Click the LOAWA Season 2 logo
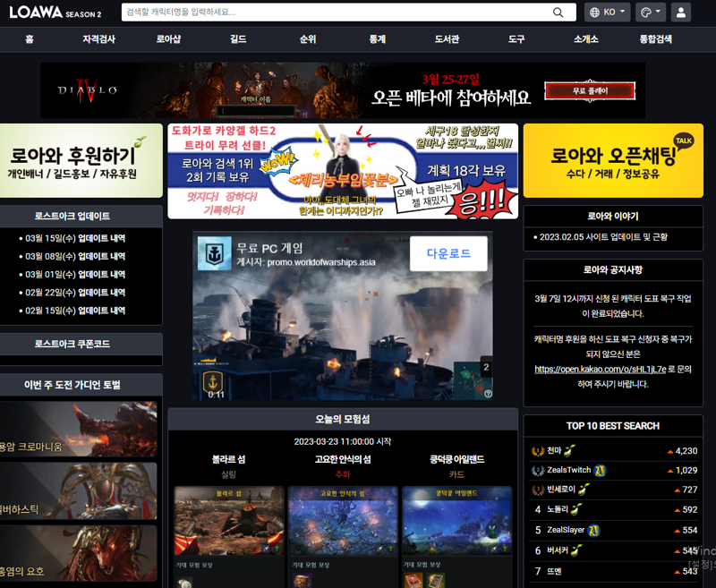 55,13
